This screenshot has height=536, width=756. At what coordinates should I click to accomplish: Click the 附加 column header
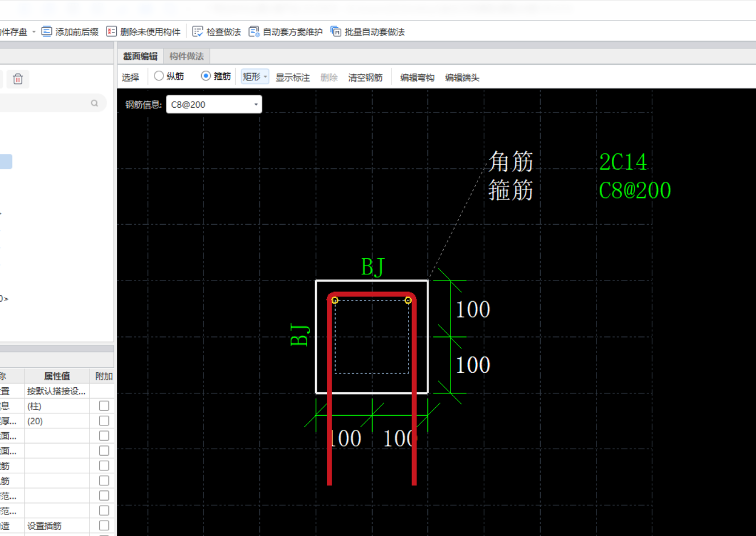(104, 376)
